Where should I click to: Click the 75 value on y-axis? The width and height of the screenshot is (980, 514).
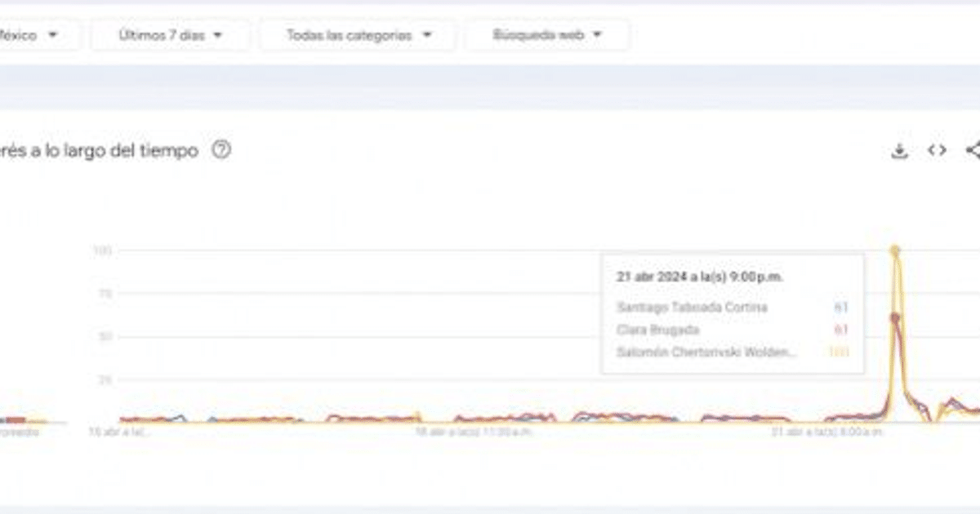point(105,294)
